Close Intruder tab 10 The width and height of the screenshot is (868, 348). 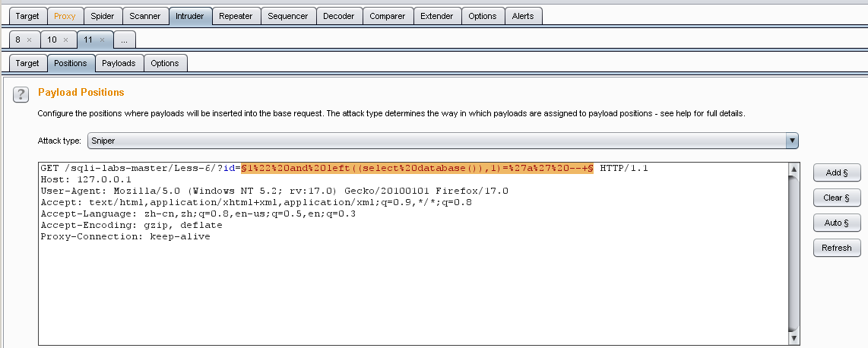[65, 40]
